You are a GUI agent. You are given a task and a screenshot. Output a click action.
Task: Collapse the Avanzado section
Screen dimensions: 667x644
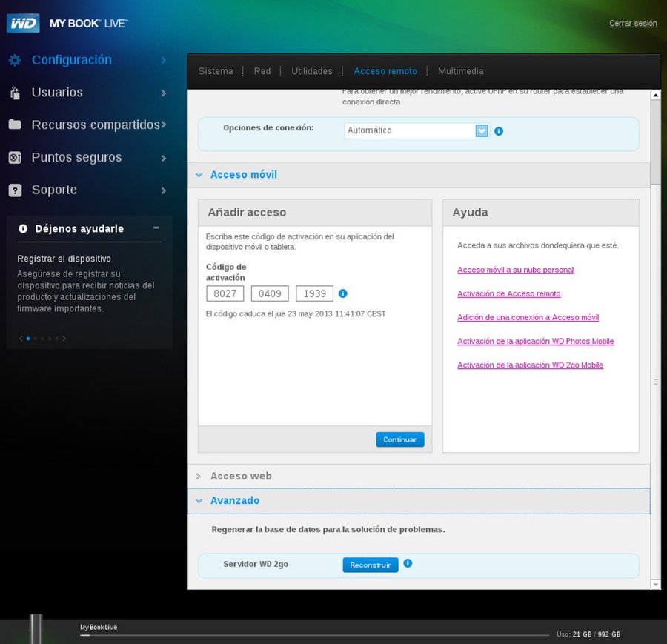click(x=199, y=501)
